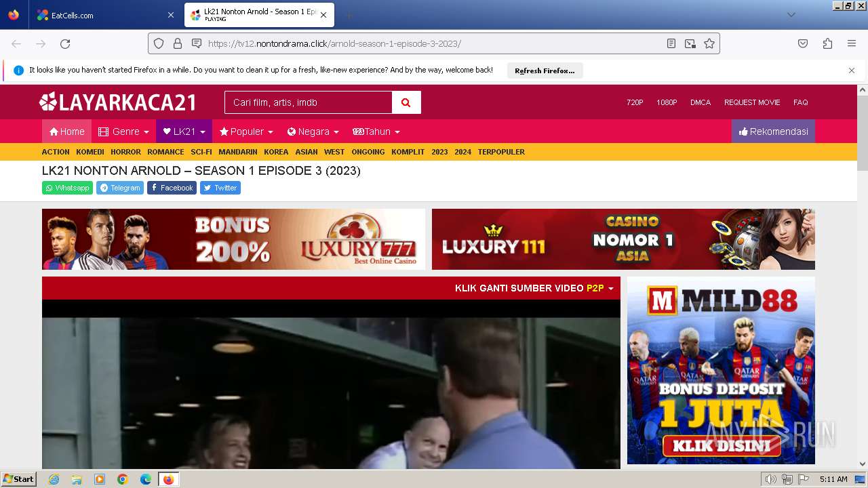The image size is (868, 488).
Task: Close the Lk21 Nonton Arnold tab
Action: [x=323, y=15]
